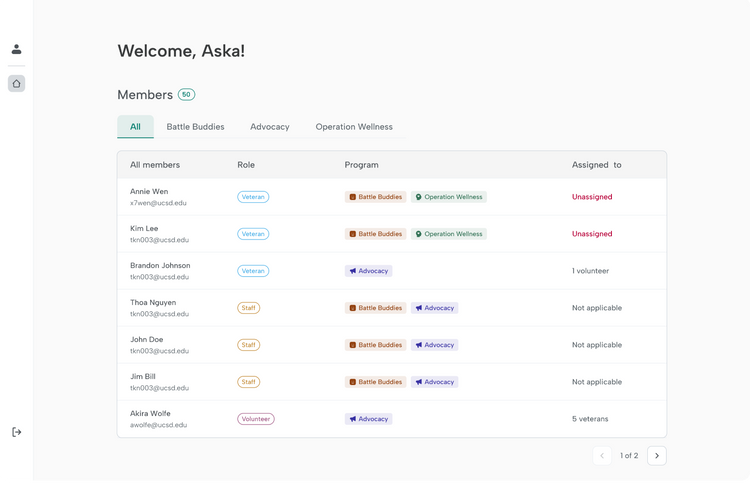The width and height of the screenshot is (750, 483).
Task: Switch to the Battle Buddies tab
Action: [x=195, y=127]
